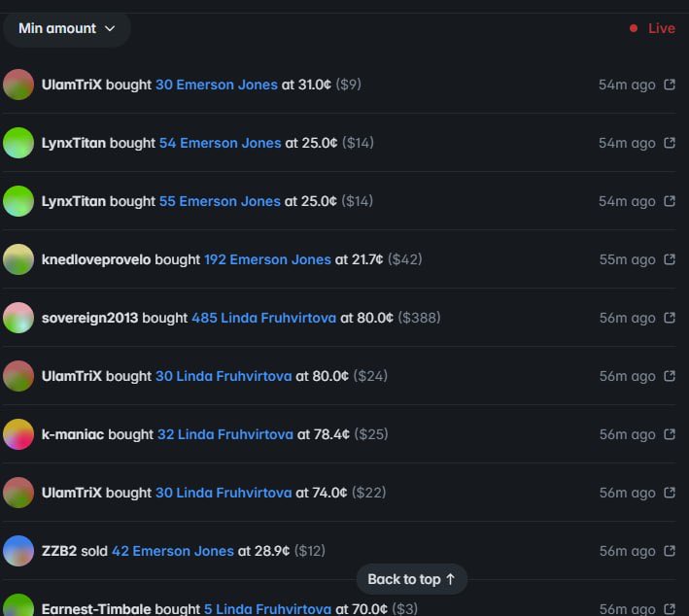Open external link for LynxTitan 54 Emerson Jones trade
The height and width of the screenshot is (616, 689).
click(670, 143)
